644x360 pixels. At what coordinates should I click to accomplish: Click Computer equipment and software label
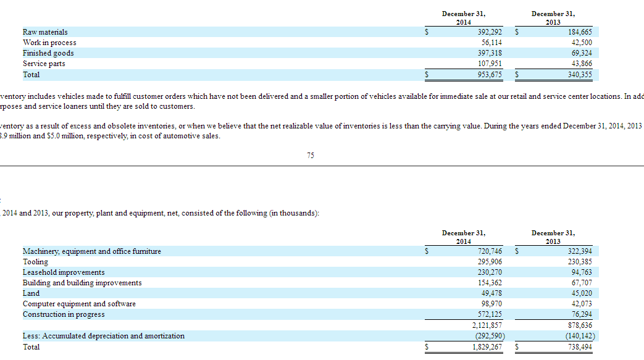79,304
